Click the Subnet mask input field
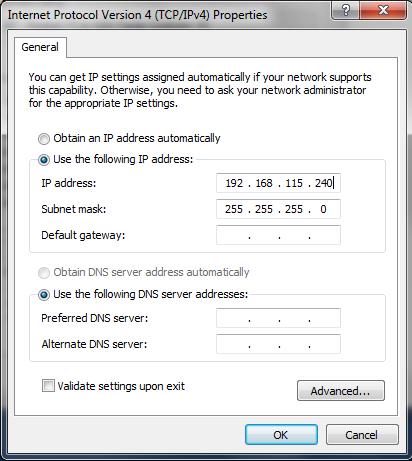 point(278,209)
